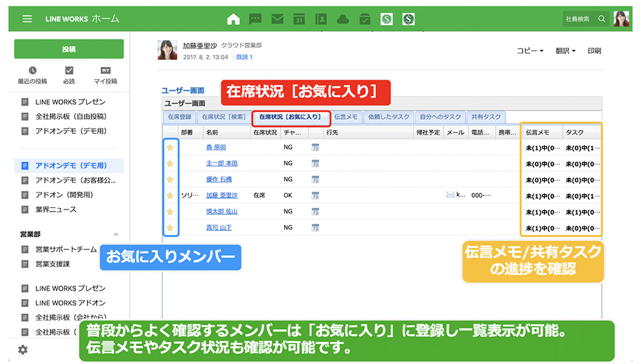The width and height of the screenshot is (641, 364).
Task: Open the 翻訳 dropdown
Action: (565, 51)
